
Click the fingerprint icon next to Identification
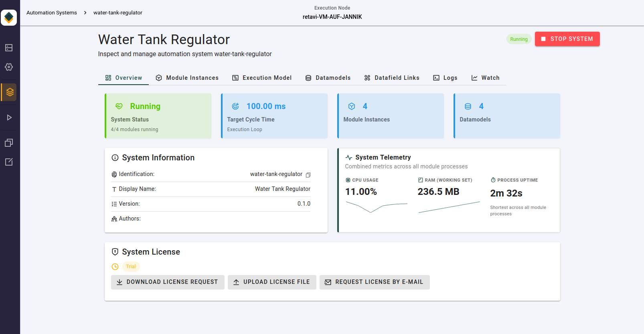114,174
